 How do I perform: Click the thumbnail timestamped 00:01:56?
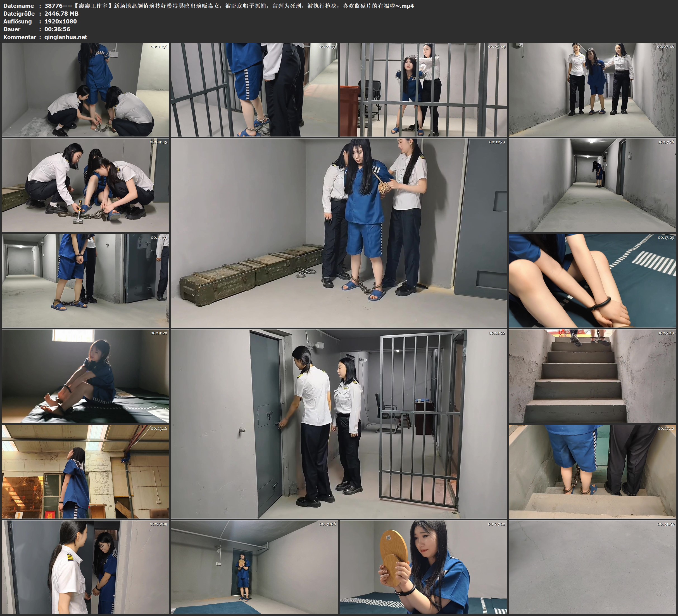coord(85,89)
